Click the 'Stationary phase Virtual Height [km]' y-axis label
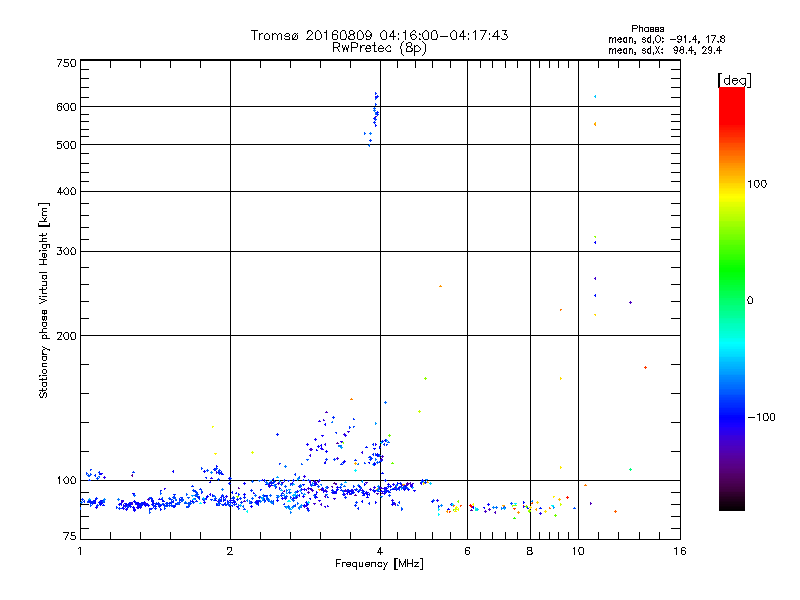 (x=44, y=300)
